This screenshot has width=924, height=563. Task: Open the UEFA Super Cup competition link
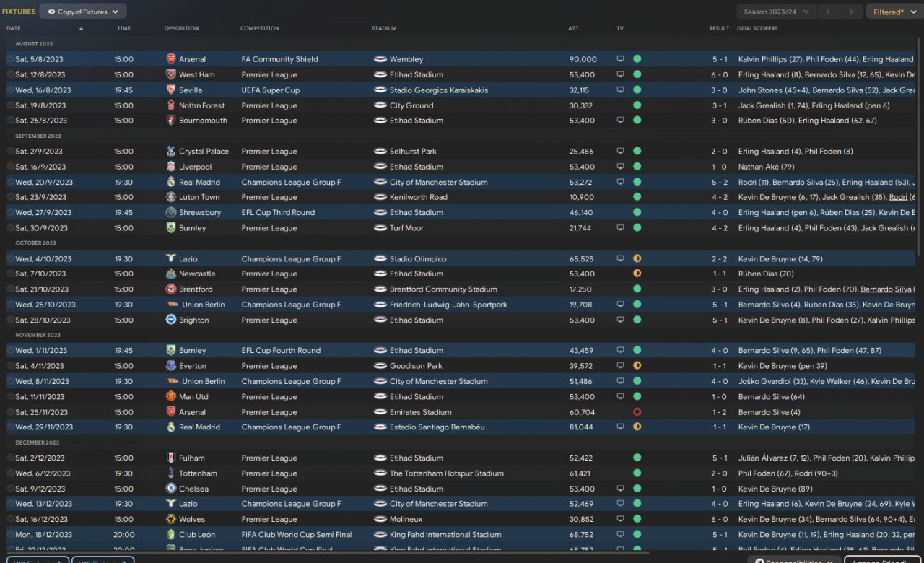(x=271, y=90)
